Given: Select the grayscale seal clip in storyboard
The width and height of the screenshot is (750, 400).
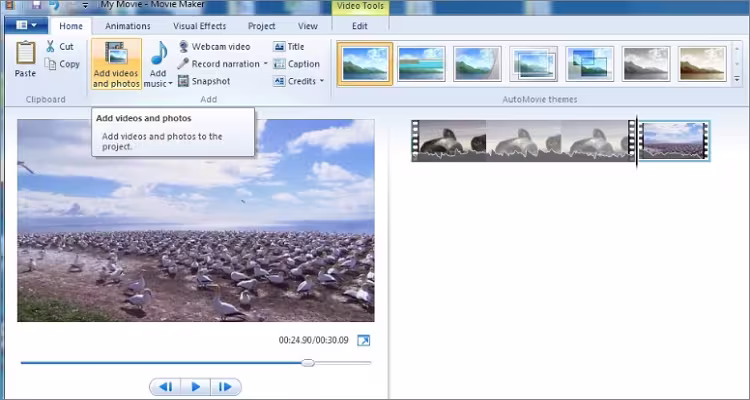Looking at the screenshot, I should [523, 141].
